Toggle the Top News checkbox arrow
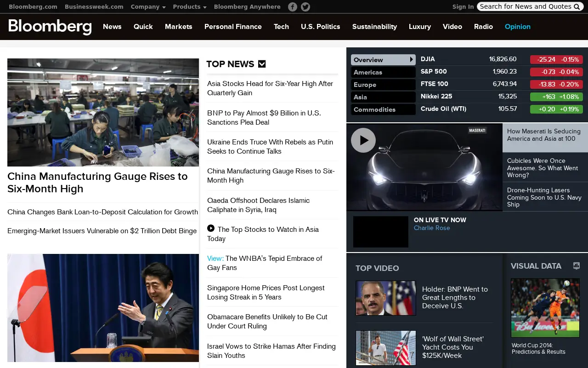The image size is (588, 368). (262, 64)
